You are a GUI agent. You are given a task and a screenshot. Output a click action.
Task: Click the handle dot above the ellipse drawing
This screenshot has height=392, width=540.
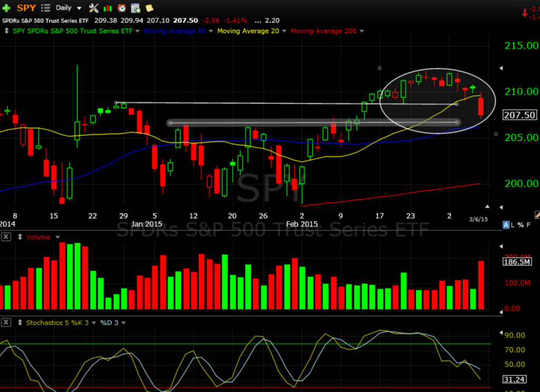coord(380,68)
